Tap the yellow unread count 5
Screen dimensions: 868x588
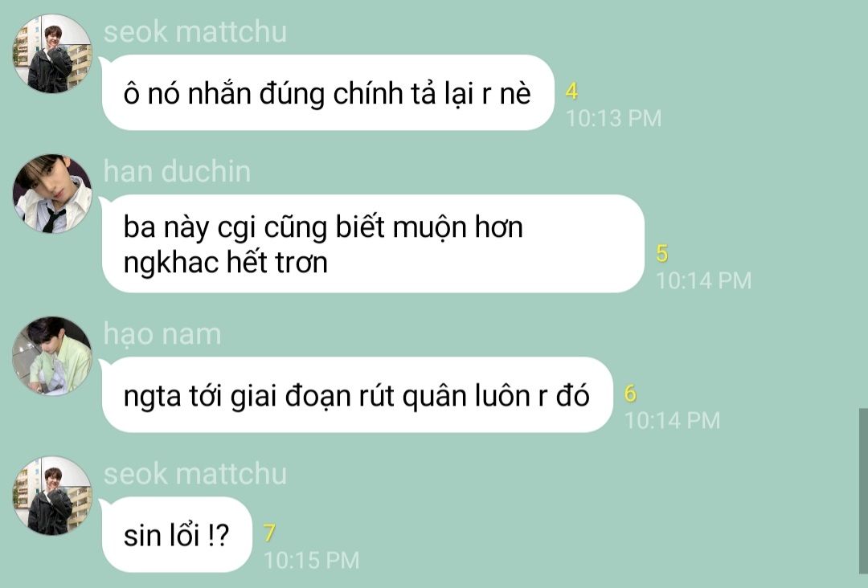(x=662, y=253)
